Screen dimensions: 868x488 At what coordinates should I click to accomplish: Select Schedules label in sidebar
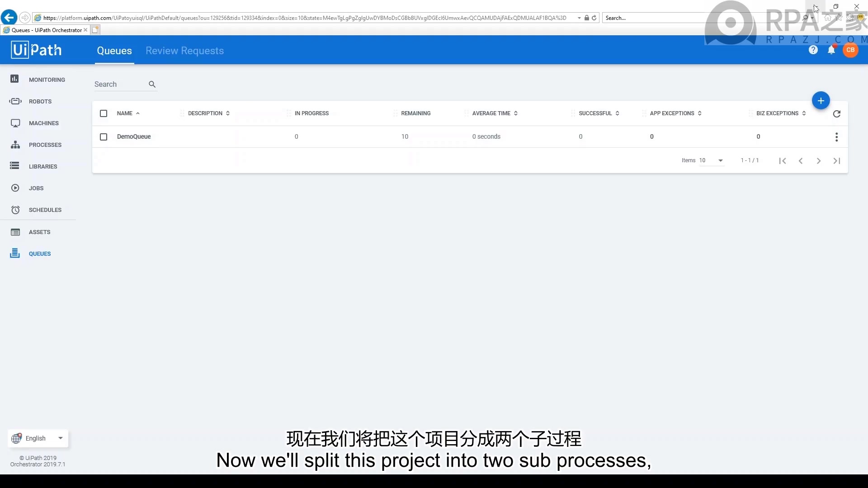tap(45, 210)
